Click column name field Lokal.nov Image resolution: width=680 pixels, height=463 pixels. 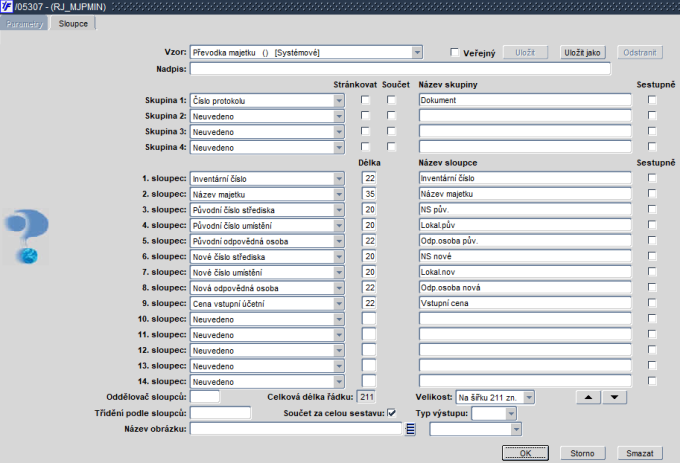click(525, 272)
